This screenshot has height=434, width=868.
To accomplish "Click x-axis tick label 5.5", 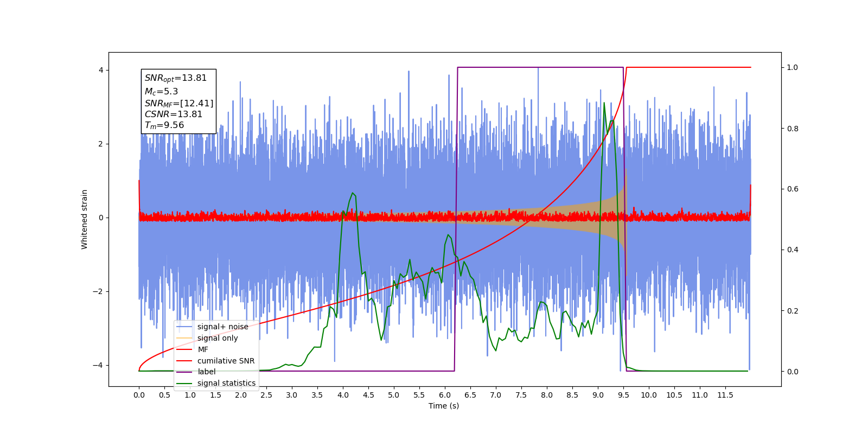I will click(419, 395).
